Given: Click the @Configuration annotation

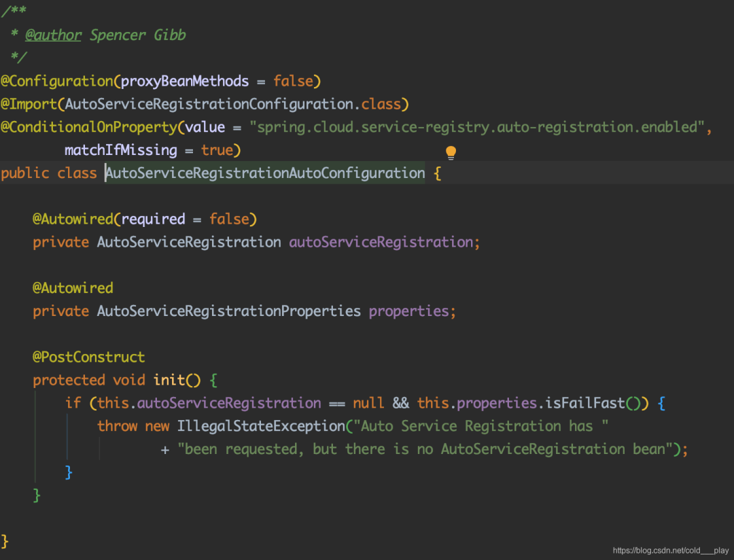Looking at the screenshot, I should (57, 81).
